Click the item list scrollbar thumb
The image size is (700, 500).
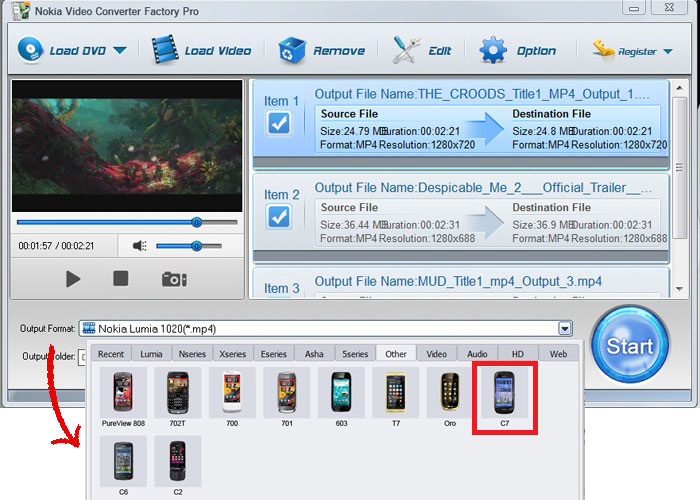click(x=679, y=168)
